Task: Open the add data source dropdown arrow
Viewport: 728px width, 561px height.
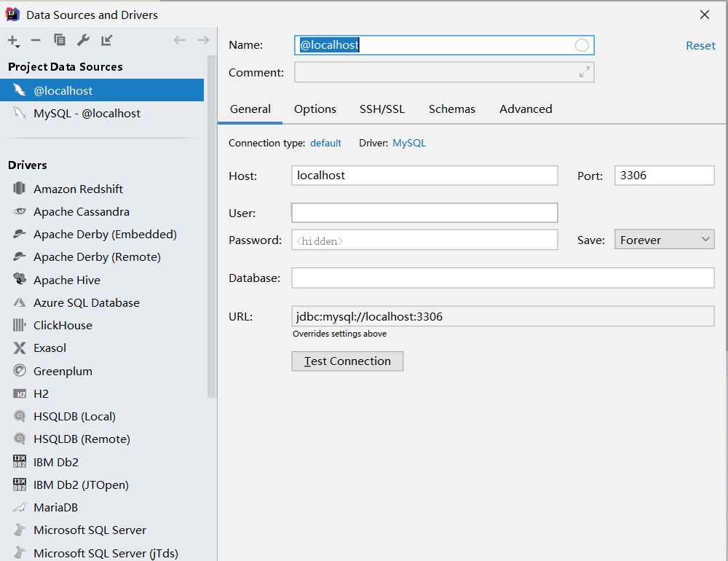Action: [x=17, y=46]
